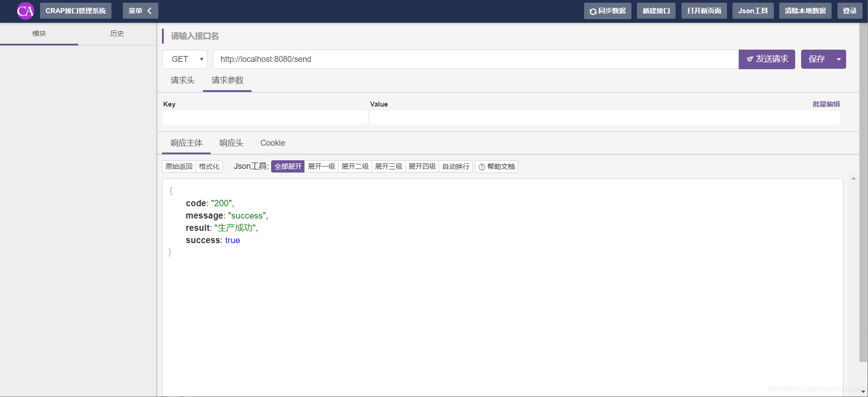
Task: Select the 响应头 tab
Action: pyautogui.click(x=231, y=143)
